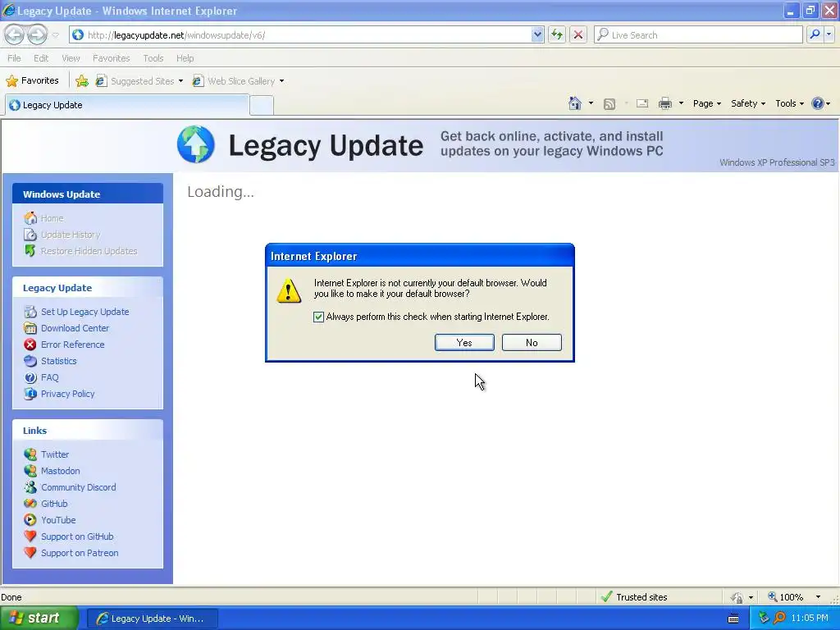Select the Legacy Update tab

coord(127,105)
